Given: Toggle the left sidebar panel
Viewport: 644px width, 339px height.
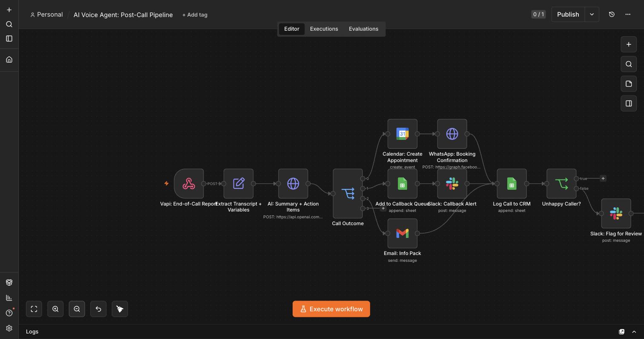Looking at the screenshot, I should pyautogui.click(x=9, y=38).
